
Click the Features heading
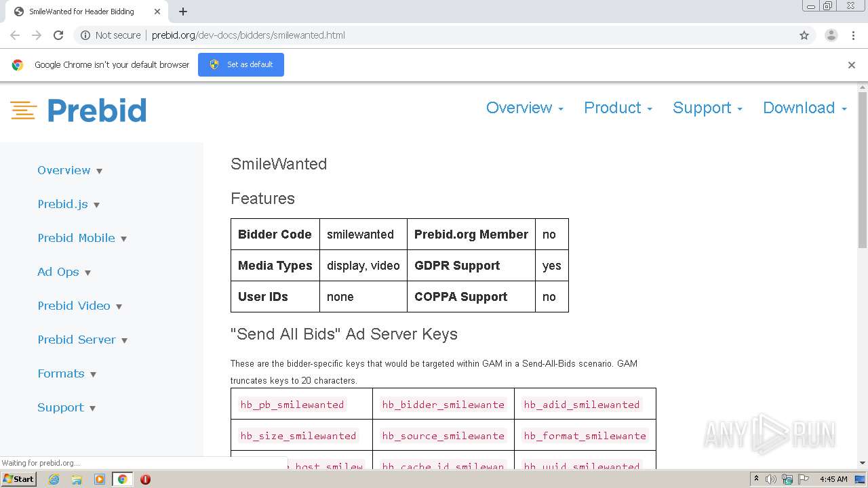[x=262, y=199]
